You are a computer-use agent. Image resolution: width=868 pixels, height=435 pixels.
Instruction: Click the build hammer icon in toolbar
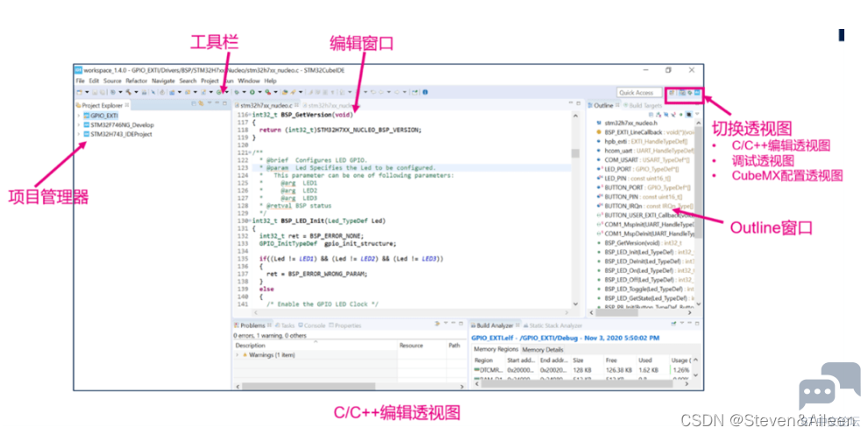tap(130, 92)
